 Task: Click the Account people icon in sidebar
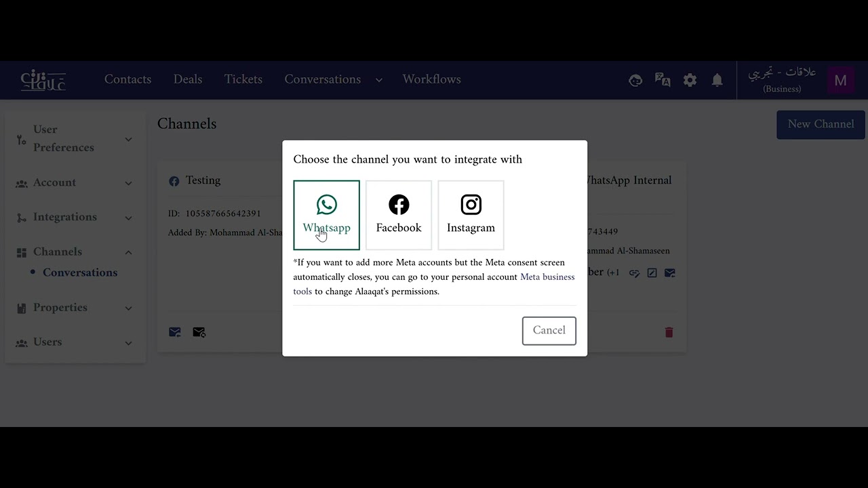pos(22,184)
